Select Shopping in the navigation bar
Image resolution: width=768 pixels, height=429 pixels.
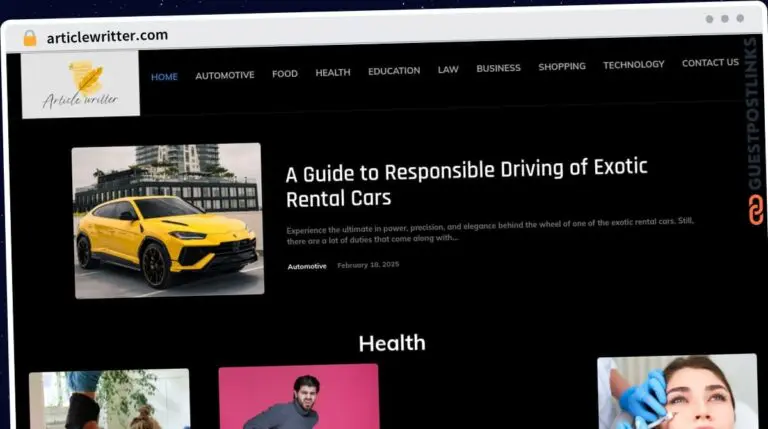562,66
